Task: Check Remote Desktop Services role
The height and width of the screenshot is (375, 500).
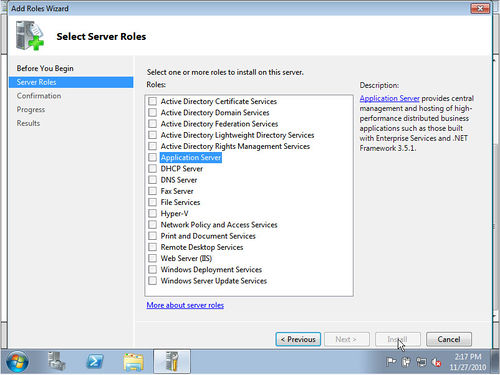Action: (152, 247)
